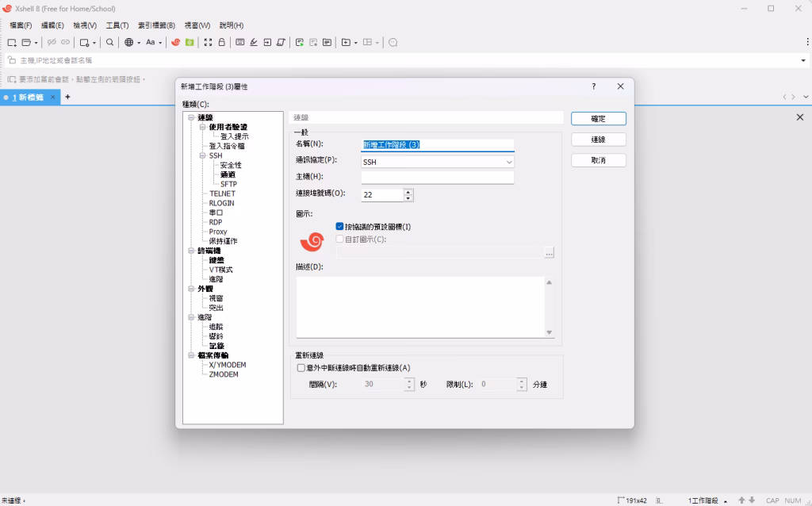
Task: Open address bar history dropdown arrow
Action: pos(803,60)
